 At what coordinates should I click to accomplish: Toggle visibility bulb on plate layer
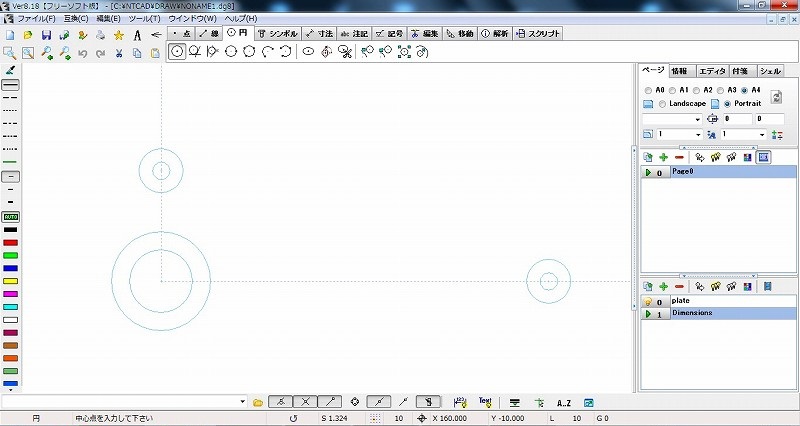click(x=647, y=301)
